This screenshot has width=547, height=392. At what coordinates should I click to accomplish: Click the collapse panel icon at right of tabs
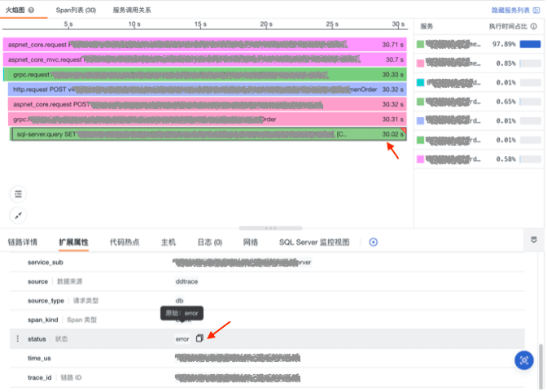pos(534,240)
